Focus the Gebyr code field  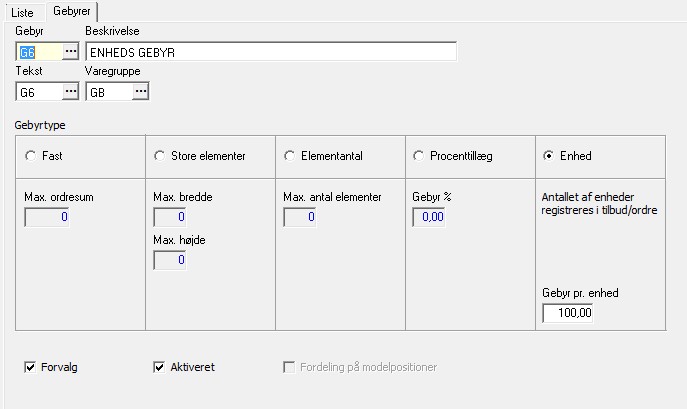[x=38, y=51]
